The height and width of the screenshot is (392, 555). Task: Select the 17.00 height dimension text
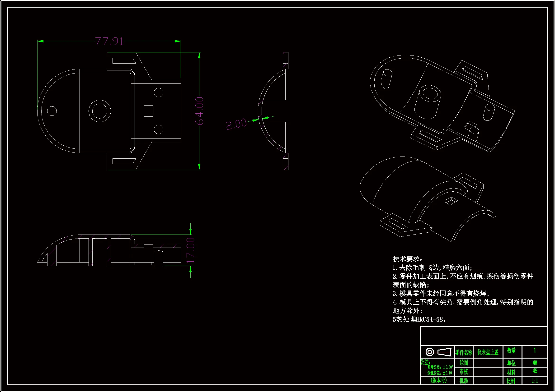tap(190, 250)
